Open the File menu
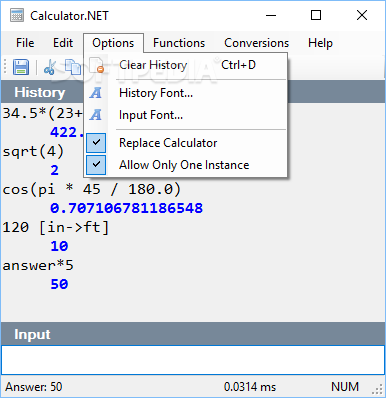 click(25, 43)
